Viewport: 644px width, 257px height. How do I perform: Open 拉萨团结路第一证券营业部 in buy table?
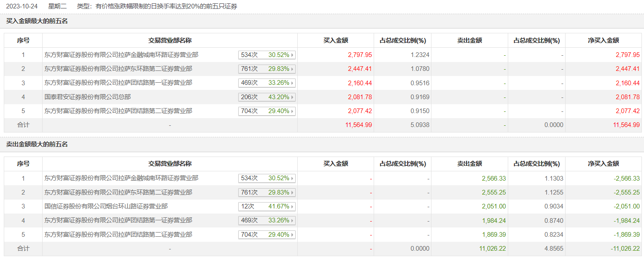coord(119,83)
